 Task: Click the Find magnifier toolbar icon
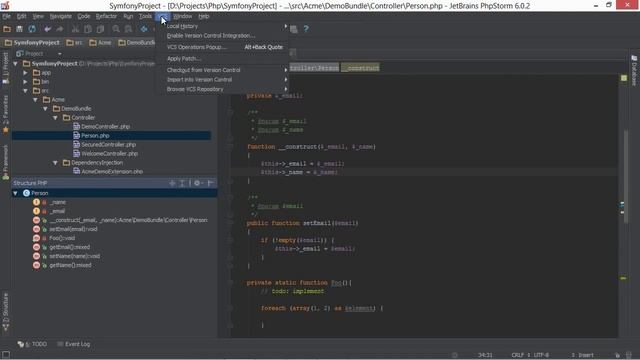[116, 29]
